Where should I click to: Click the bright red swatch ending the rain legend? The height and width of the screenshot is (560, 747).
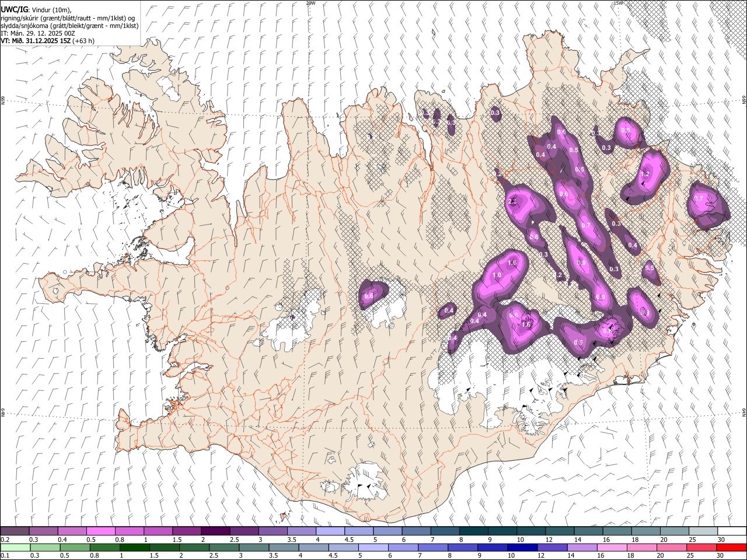tap(732, 548)
